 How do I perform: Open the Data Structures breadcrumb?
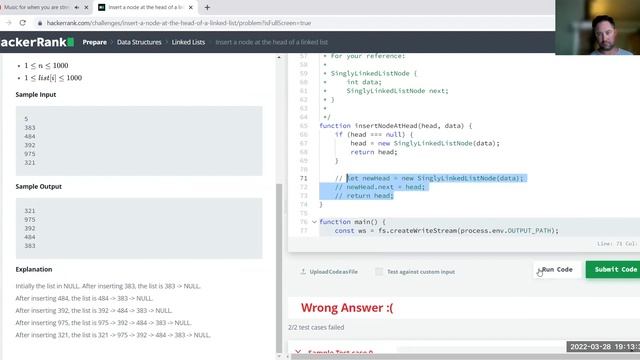click(139, 42)
